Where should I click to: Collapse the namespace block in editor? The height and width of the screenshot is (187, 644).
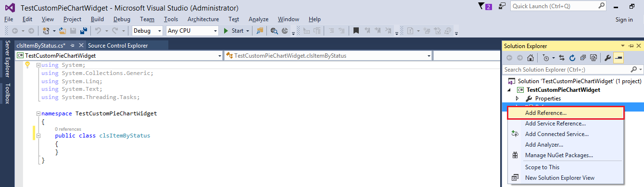(x=38, y=114)
